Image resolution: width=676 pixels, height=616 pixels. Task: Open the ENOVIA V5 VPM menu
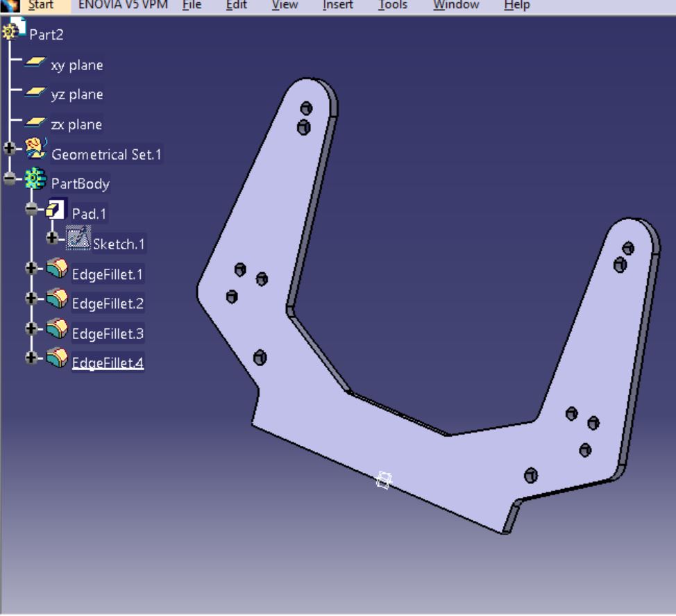[x=123, y=5]
